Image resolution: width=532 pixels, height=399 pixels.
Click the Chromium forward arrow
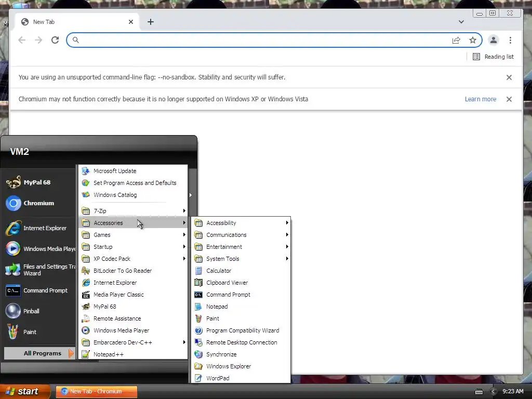click(38, 40)
